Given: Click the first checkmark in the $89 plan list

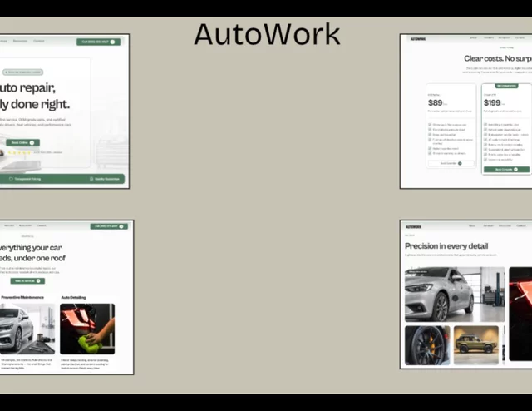Looking at the screenshot, I should 430,125.
